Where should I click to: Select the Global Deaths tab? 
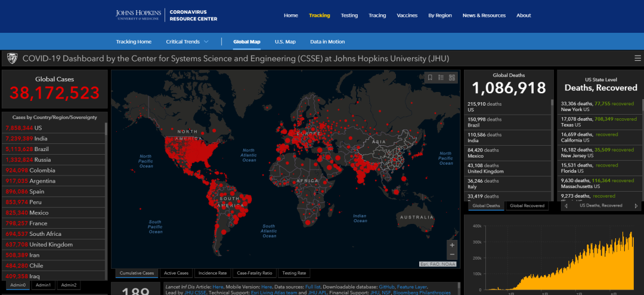pyautogui.click(x=486, y=205)
